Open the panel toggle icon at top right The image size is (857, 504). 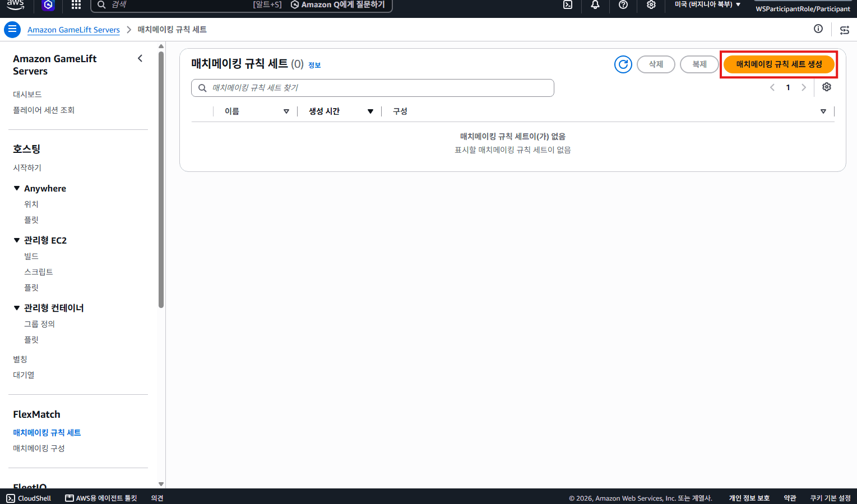click(845, 30)
